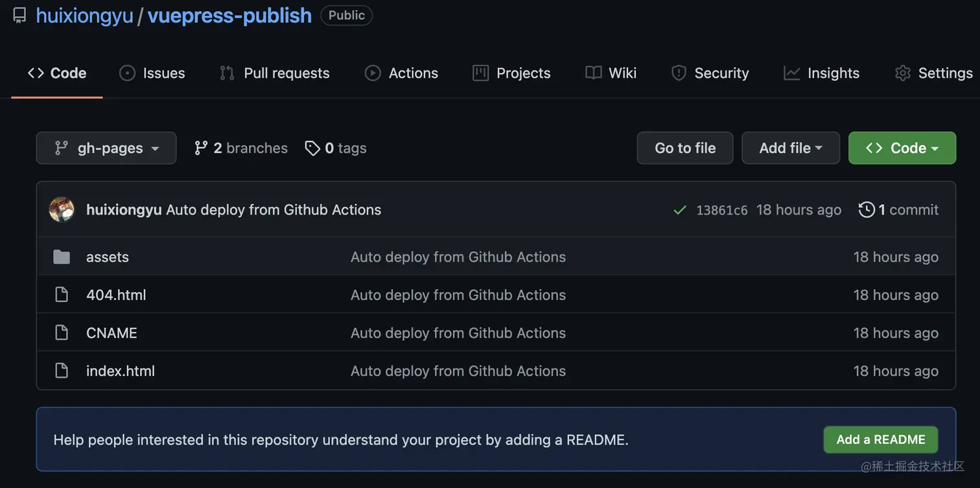The image size is (980, 488).
Task: Click 18 hours ago in 404.html row
Action: (896, 295)
